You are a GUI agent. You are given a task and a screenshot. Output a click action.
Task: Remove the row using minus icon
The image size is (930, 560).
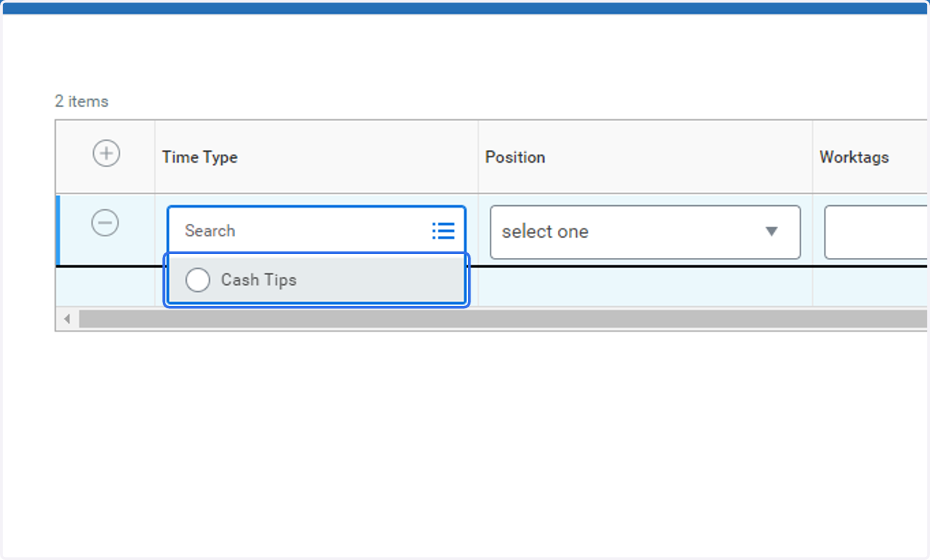pos(105,224)
